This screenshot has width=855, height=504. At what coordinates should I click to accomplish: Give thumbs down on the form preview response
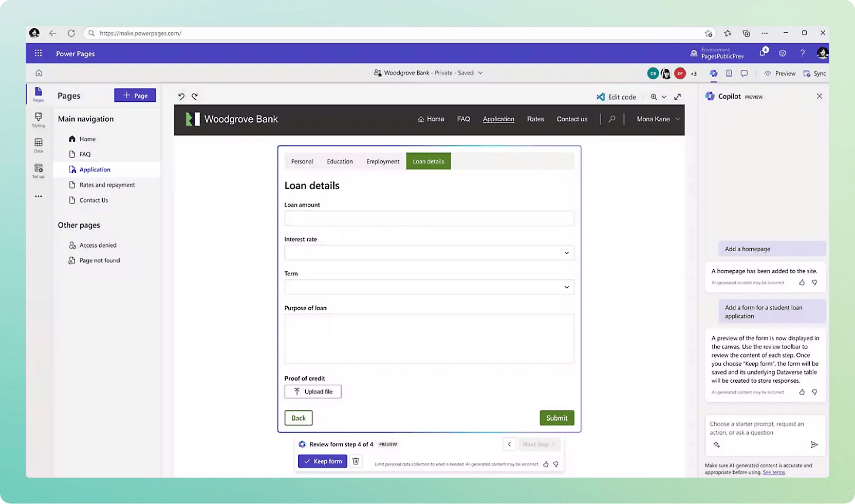(814, 392)
